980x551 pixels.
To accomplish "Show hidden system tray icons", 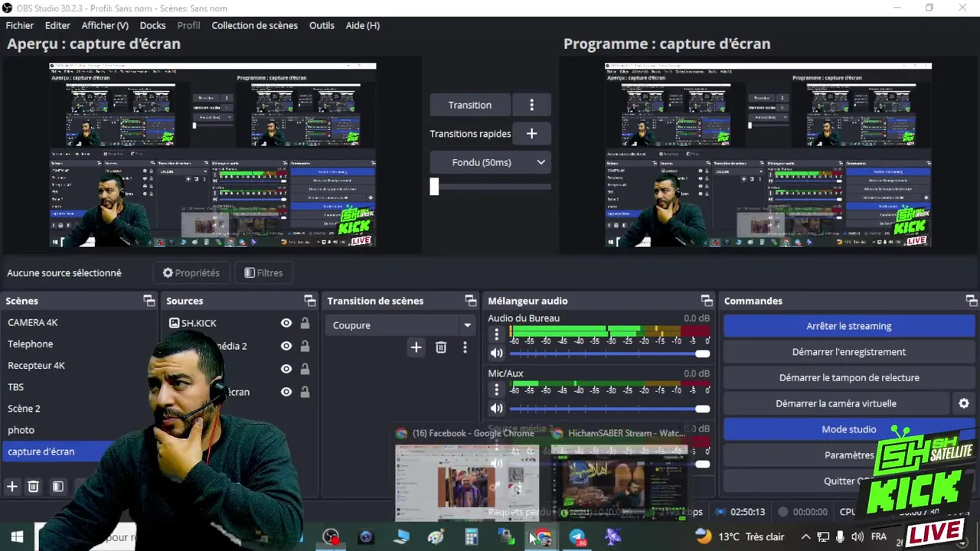I will (x=805, y=537).
